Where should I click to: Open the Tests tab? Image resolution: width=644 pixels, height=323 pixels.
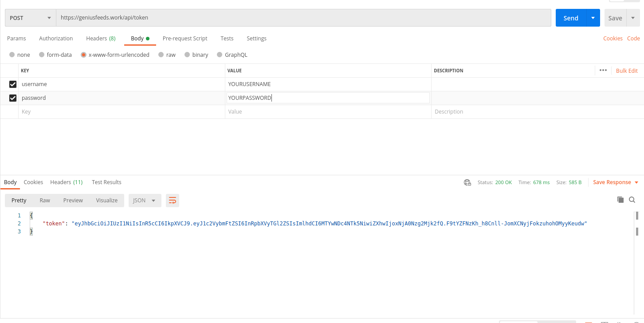point(227,38)
